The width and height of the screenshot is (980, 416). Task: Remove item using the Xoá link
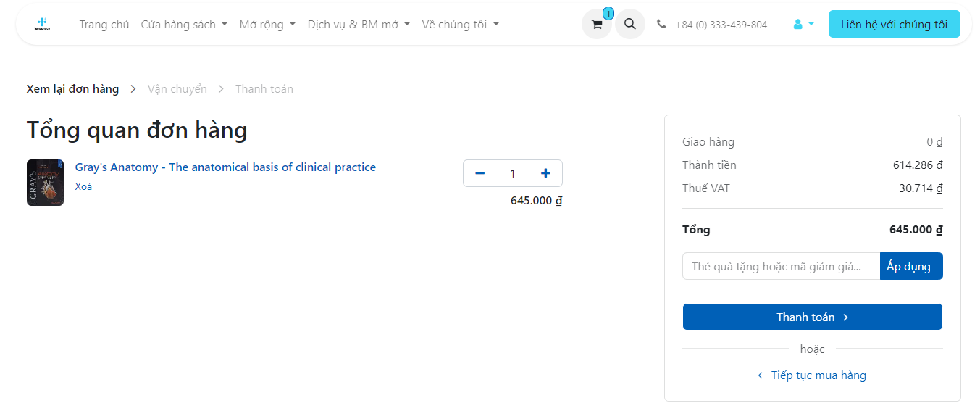(83, 186)
